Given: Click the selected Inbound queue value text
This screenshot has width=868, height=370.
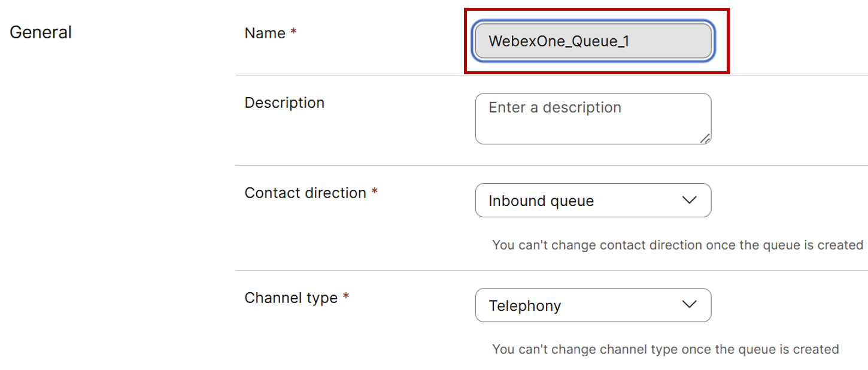Looking at the screenshot, I should coord(541,201).
